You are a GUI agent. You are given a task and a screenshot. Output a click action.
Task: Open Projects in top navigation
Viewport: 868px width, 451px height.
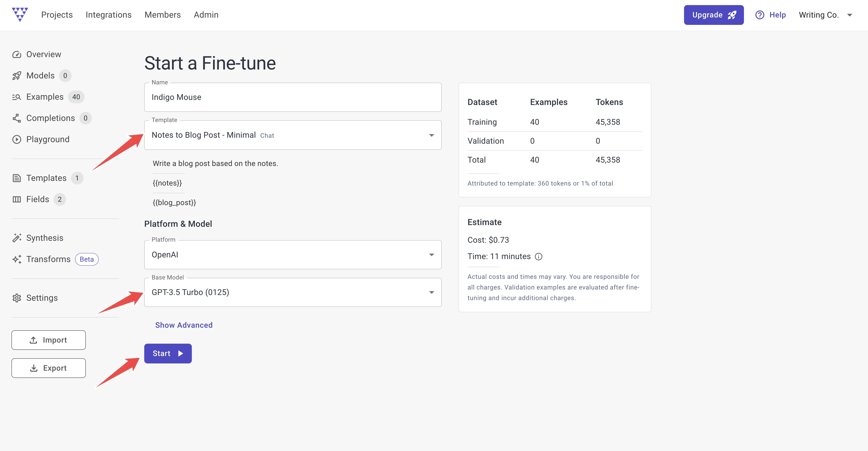[x=57, y=15]
